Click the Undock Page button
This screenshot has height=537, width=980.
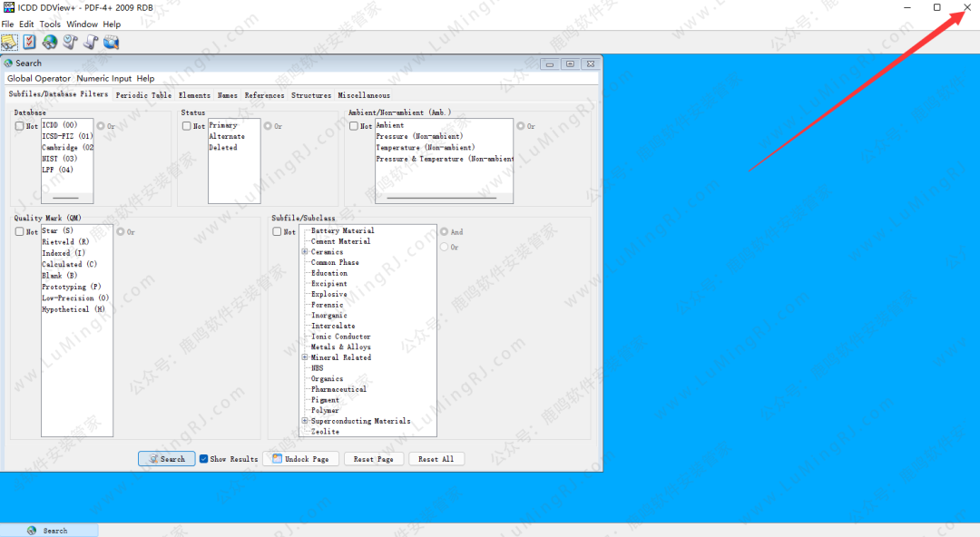click(x=300, y=459)
